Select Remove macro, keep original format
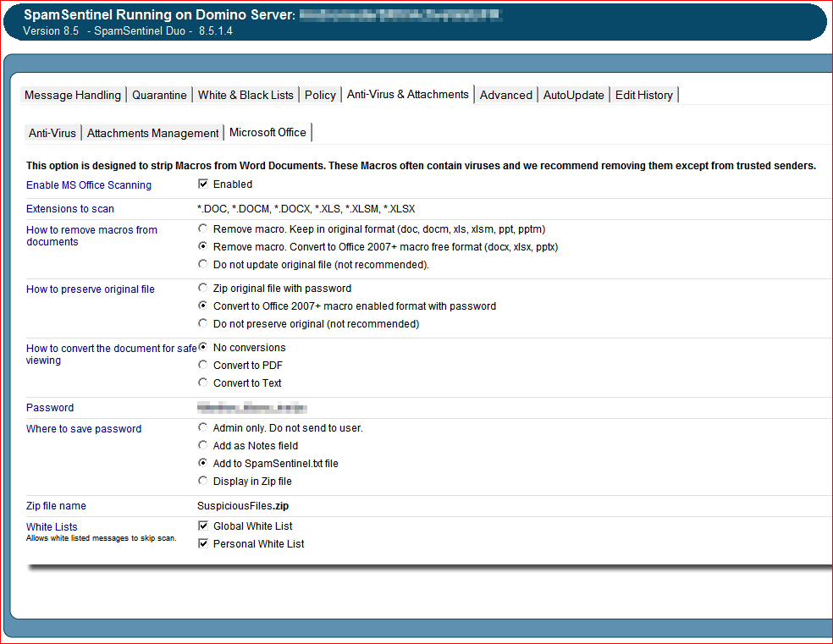Screen dimensions: 833x644 click(x=202, y=228)
